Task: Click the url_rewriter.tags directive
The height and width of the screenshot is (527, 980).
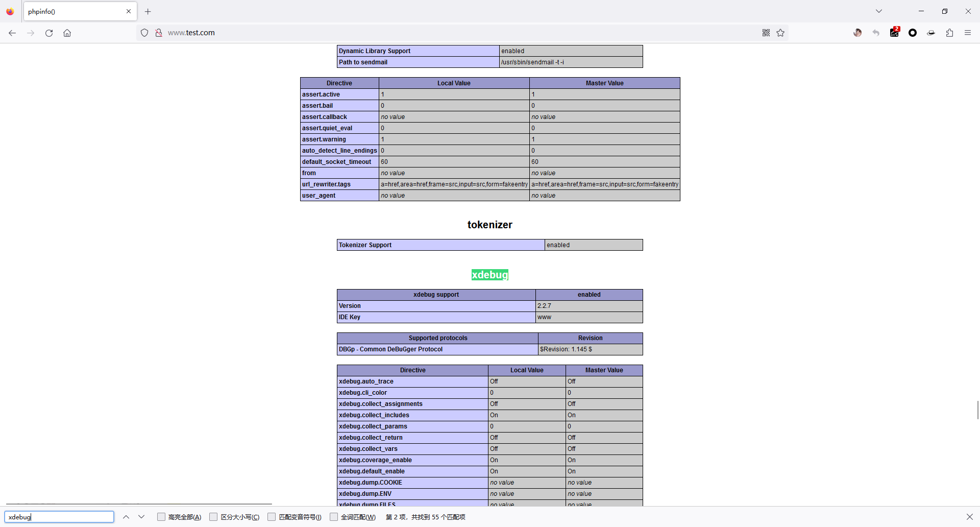Action: coord(326,184)
